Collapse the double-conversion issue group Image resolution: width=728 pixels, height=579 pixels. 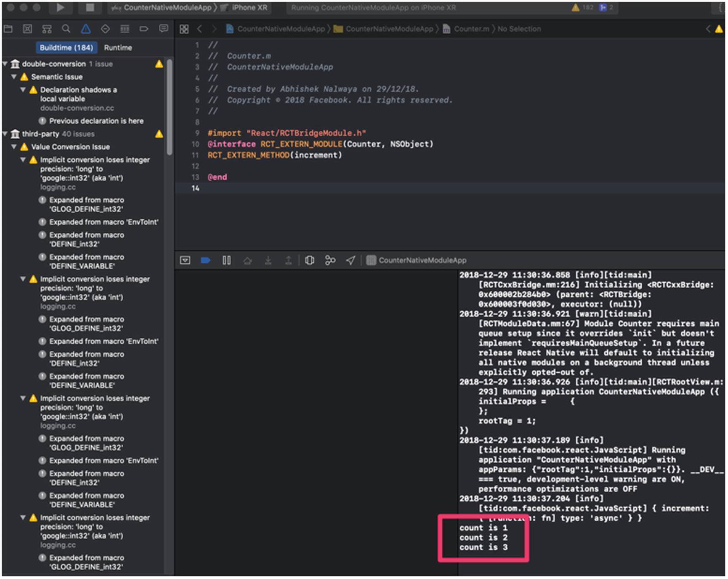5,64
